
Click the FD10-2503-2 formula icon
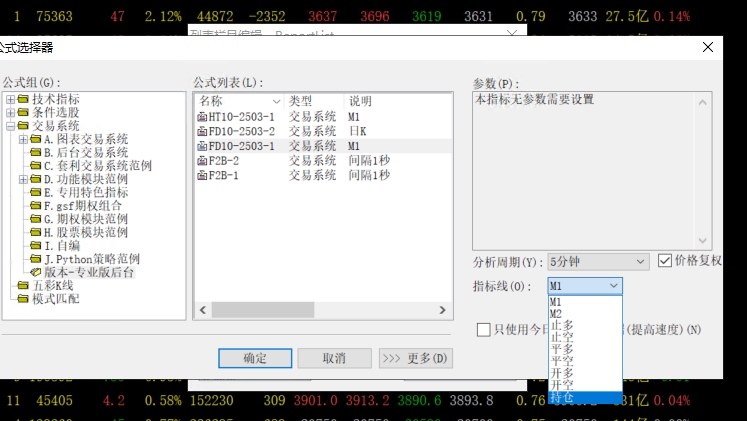click(x=202, y=131)
